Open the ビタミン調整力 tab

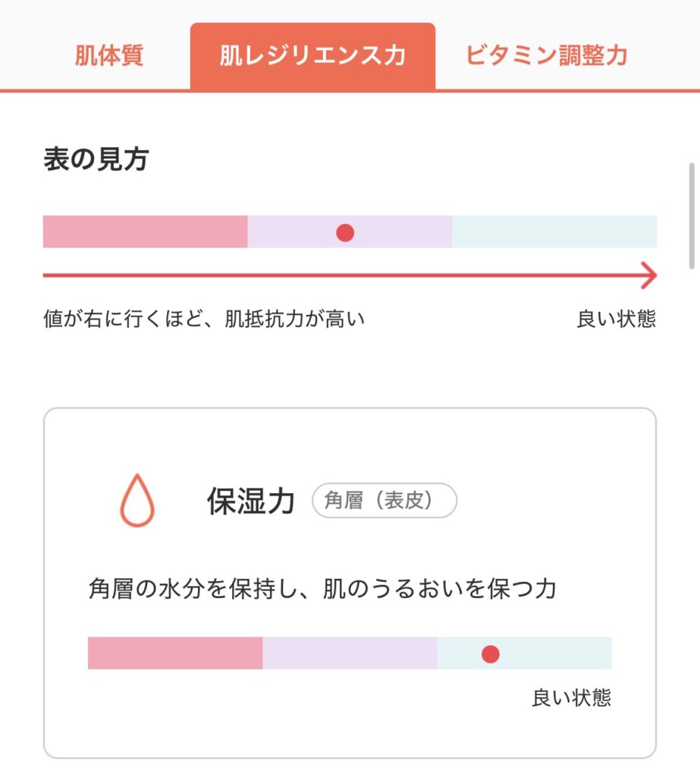(x=546, y=56)
